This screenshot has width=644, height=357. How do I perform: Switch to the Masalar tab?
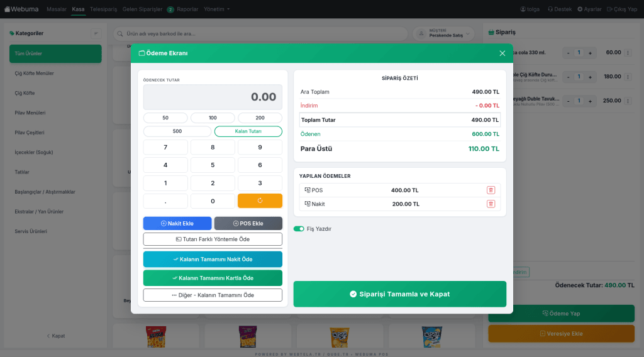57,9
